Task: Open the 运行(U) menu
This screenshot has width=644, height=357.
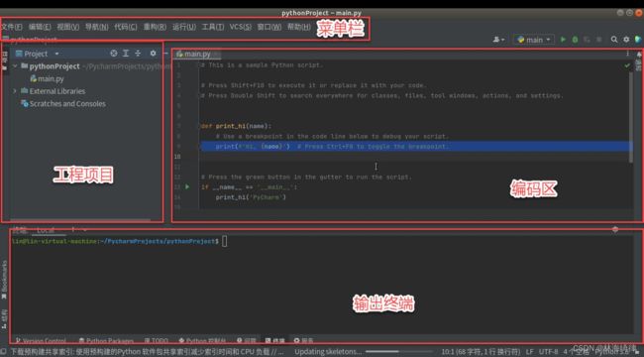Action: tap(183, 27)
